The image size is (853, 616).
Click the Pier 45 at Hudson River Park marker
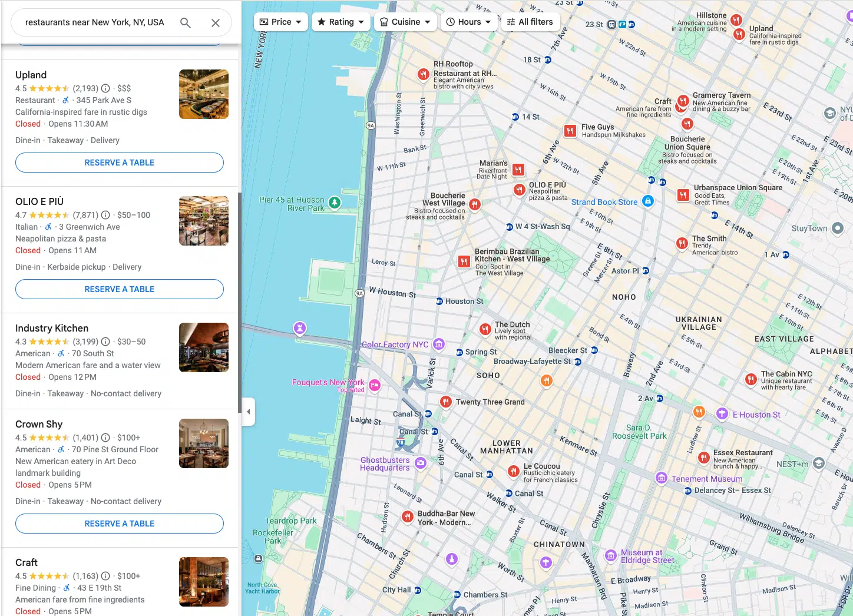click(x=335, y=203)
